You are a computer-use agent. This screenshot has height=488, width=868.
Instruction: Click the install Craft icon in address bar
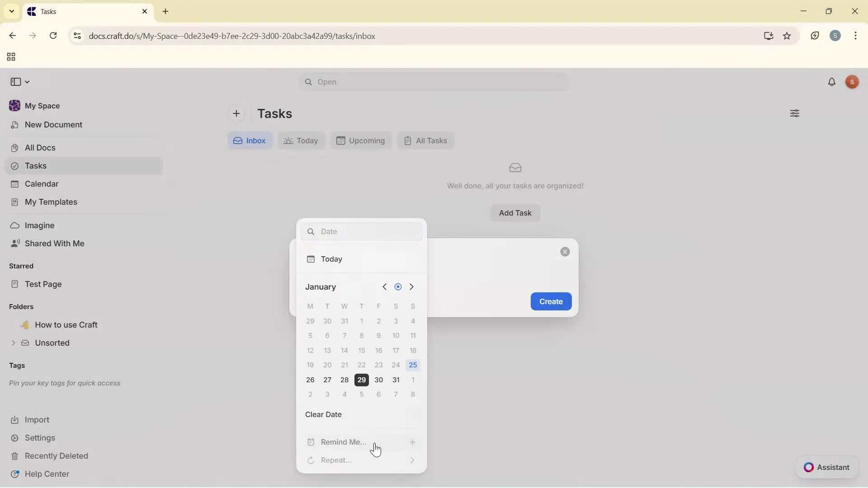[769, 36]
